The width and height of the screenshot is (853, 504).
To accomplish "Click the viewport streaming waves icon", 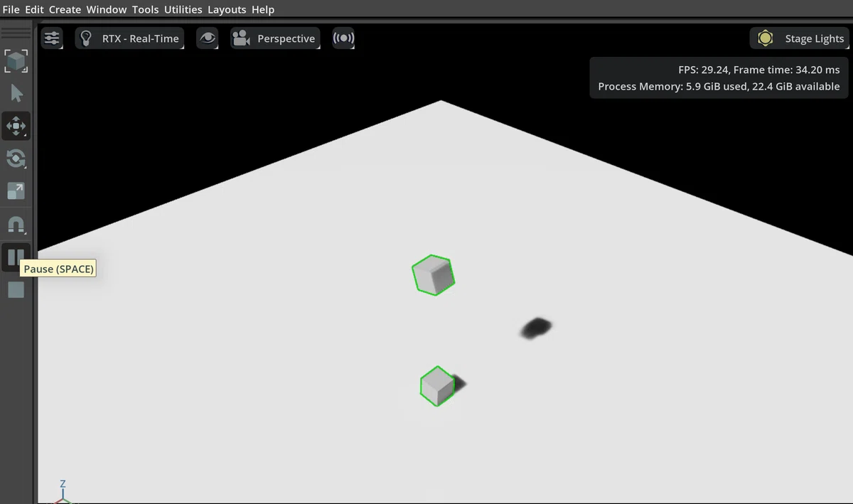I will pos(343,38).
